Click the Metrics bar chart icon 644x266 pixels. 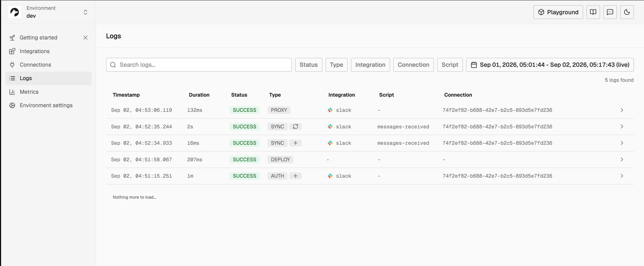click(x=12, y=92)
